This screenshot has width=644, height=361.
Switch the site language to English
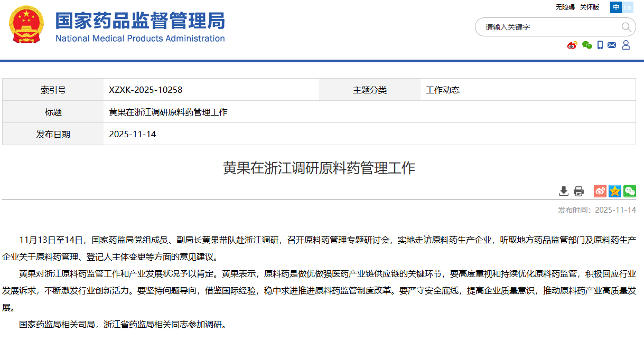point(628,7)
